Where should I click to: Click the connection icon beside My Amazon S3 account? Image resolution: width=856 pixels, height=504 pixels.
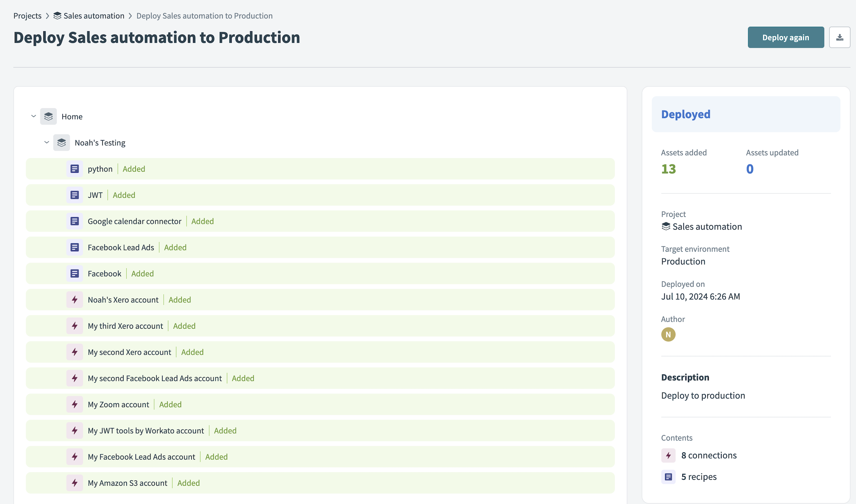pos(75,483)
